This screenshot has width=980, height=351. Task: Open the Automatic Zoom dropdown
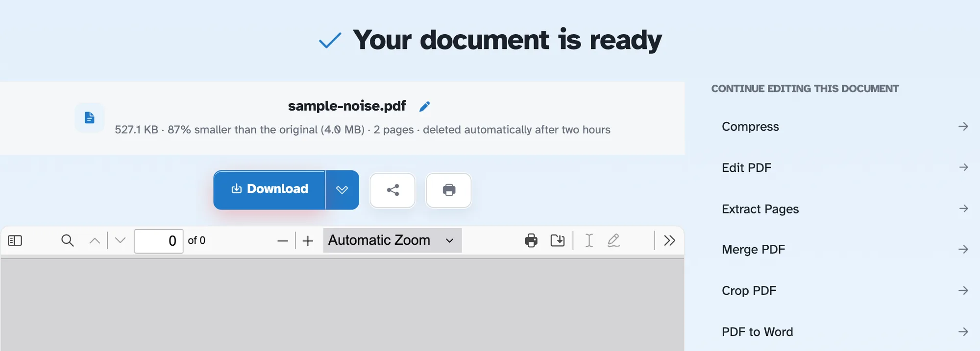click(392, 240)
